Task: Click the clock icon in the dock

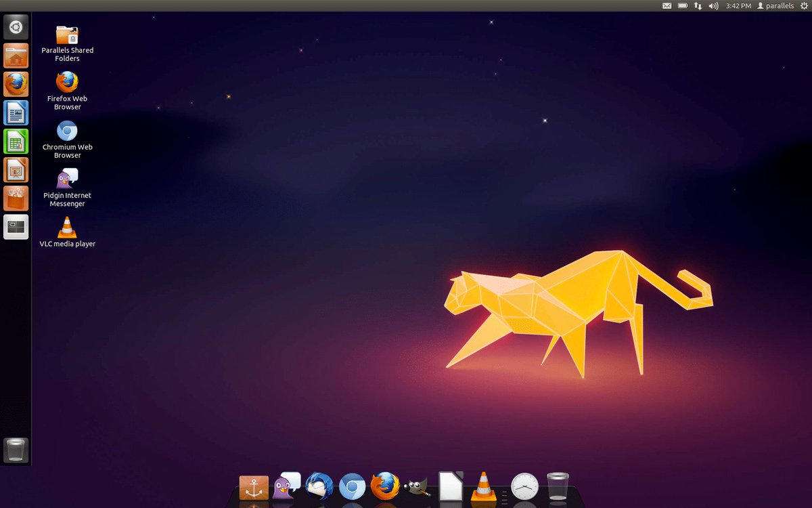Action: point(524,486)
